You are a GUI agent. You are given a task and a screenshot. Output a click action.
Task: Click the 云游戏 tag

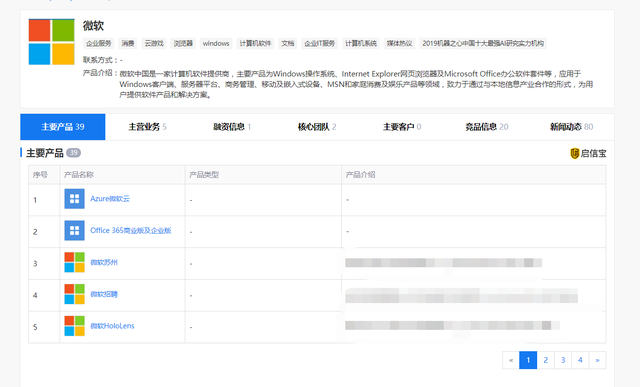154,43
